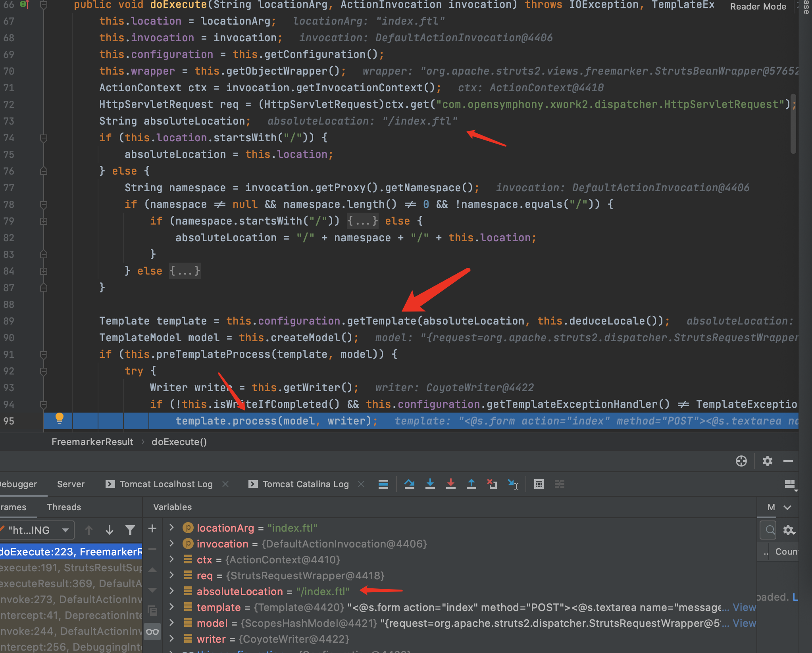This screenshot has height=653, width=812.
Task: Click FreemarkerResult breadcrumb
Action: pyautogui.click(x=92, y=442)
